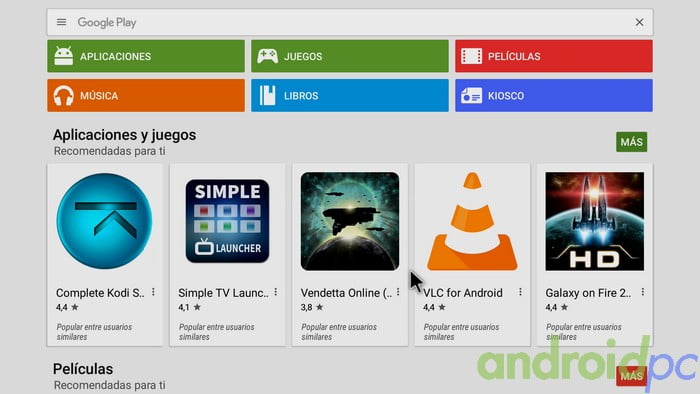Click the Google Play search field

[x=350, y=22]
